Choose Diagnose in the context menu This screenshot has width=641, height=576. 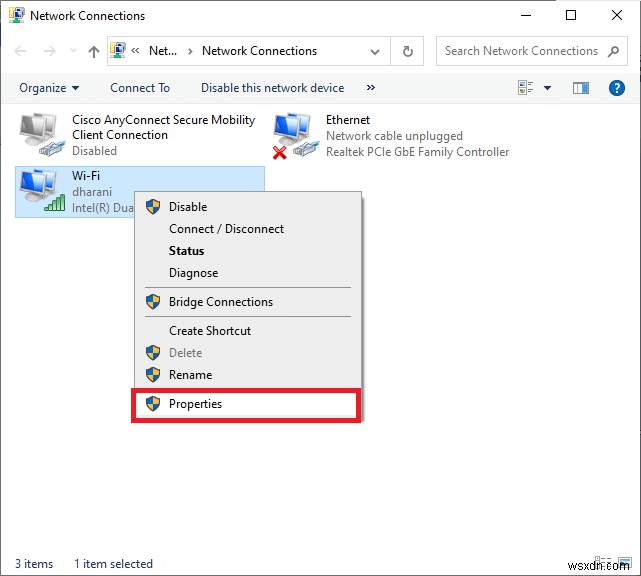[x=248, y=273]
